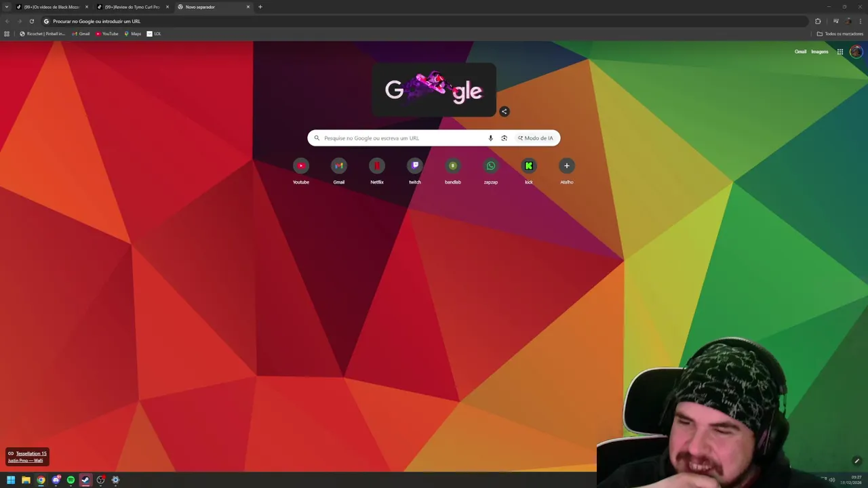The height and width of the screenshot is (488, 868).
Task: Close the Novo separador tab
Action: (248, 7)
